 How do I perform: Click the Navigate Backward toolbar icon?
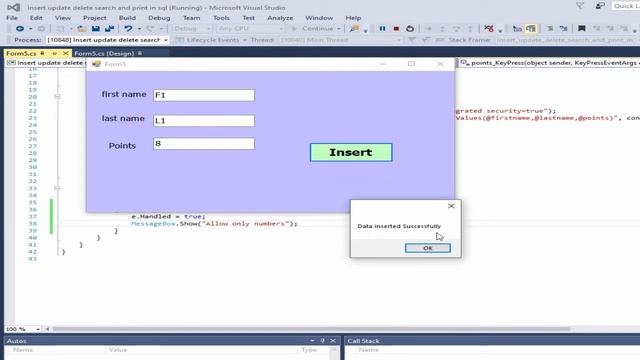pyautogui.click(x=19, y=29)
